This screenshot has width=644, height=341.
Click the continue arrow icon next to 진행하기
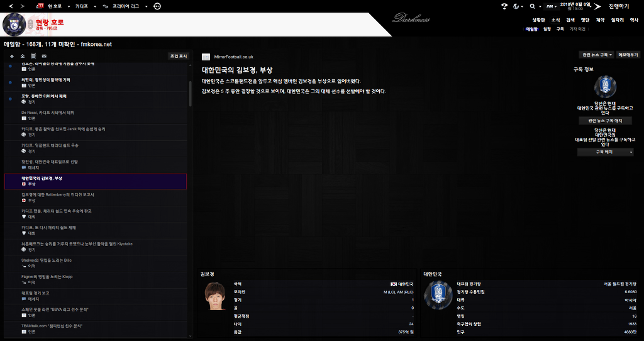[597, 6]
